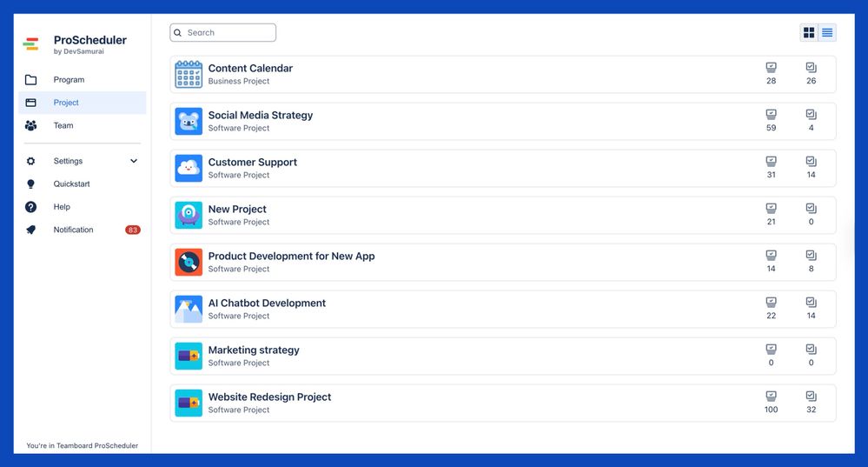This screenshot has height=467, width=868.
Task: Click the New Project alien avatar
Action: [189, 216]
